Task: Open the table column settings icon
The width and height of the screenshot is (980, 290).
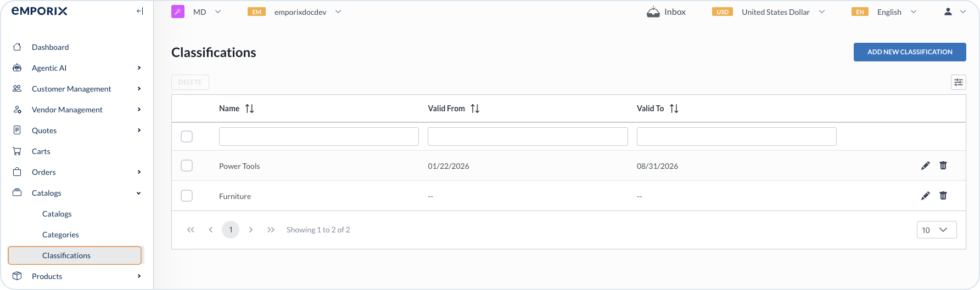Action: [958, 82]
